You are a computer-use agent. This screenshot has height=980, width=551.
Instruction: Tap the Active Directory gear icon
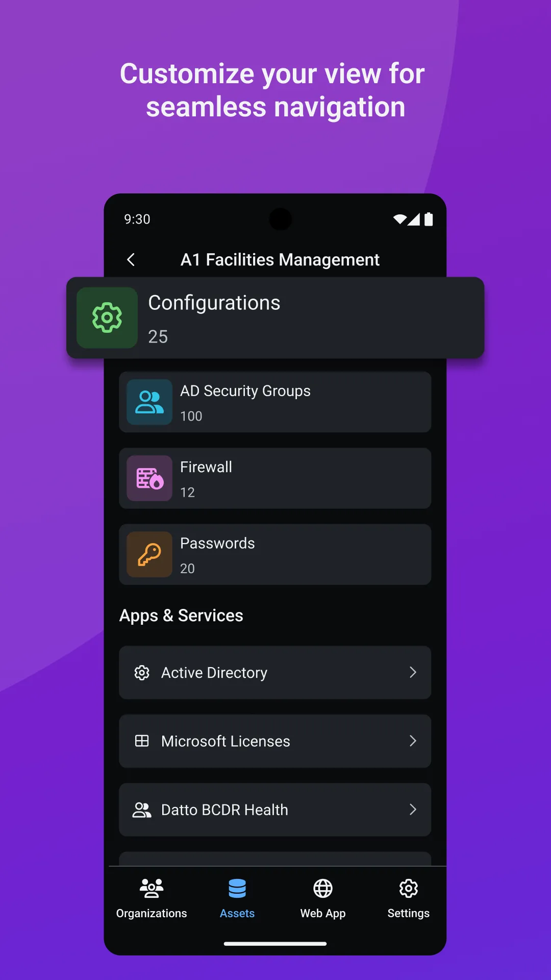(x=142, y=673)
